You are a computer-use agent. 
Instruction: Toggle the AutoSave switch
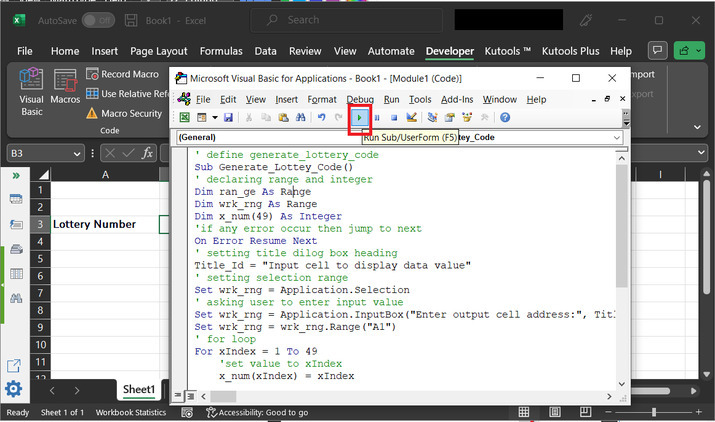click(97, 20)
